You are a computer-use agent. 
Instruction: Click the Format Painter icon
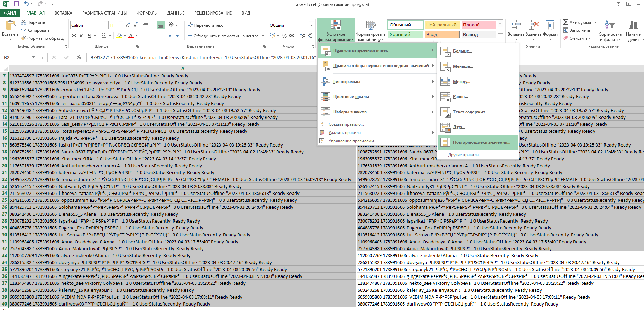point(24,38)
